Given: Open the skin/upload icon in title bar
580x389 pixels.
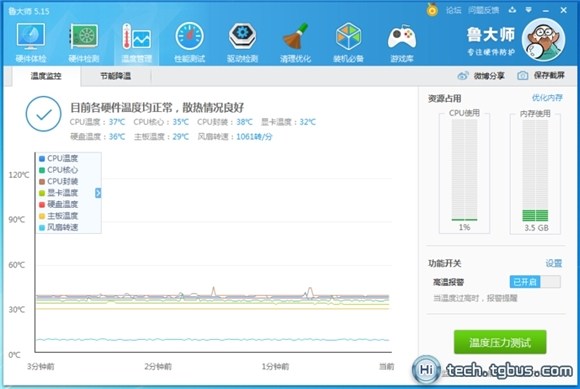Looking at the screenshot, I should [x=512, y=10].
